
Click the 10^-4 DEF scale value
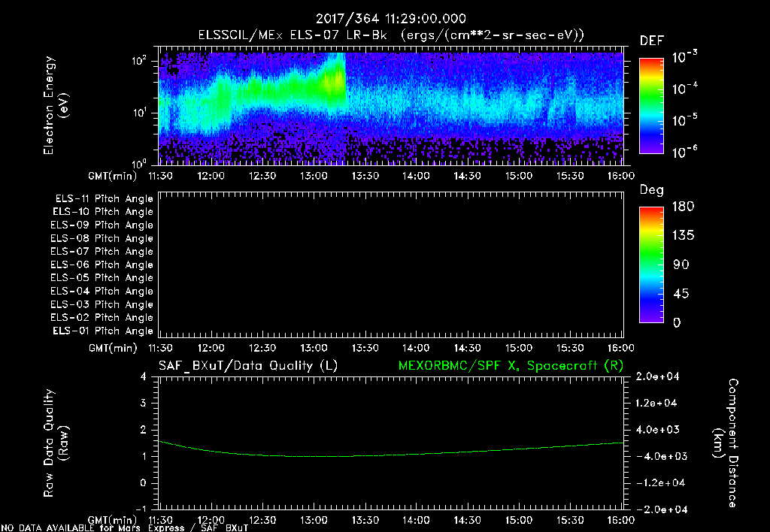pyautogui.click(x=684, y=89)
